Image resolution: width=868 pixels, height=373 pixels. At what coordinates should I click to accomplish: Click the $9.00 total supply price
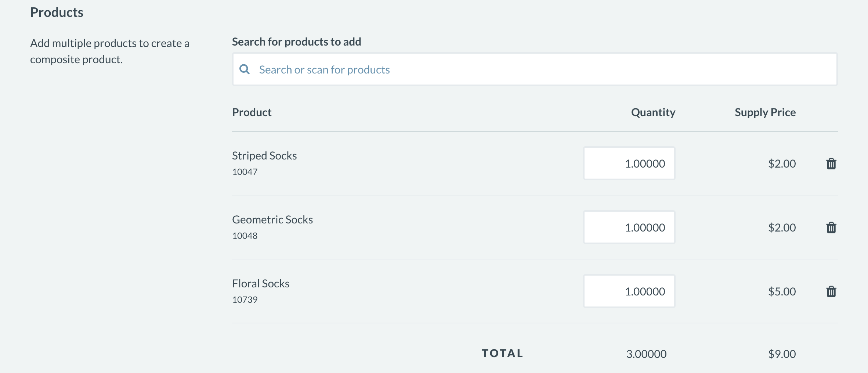point(782,354)
